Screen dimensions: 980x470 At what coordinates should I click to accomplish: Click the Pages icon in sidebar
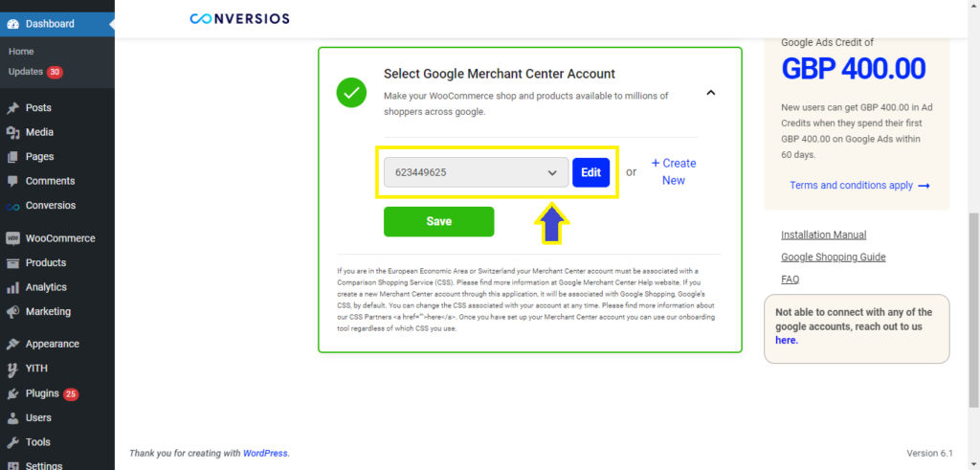pos(12,157)
